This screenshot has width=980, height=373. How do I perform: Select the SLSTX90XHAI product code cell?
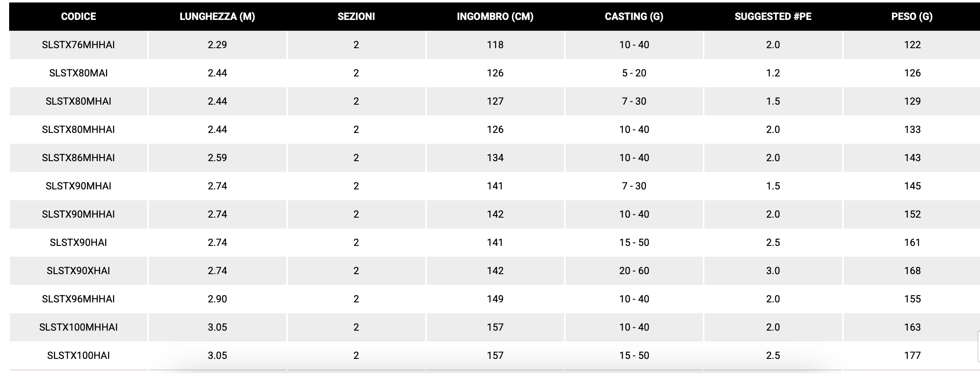click(79, 271)
